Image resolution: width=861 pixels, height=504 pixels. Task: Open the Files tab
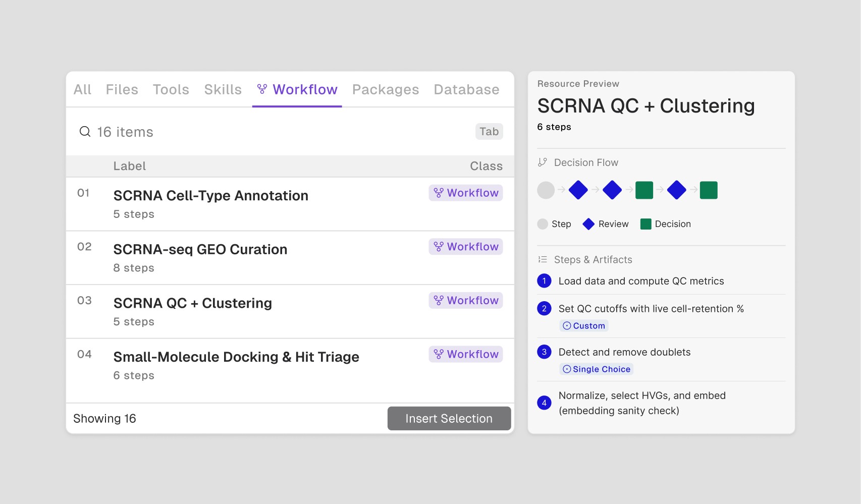[x=122, y=89]
